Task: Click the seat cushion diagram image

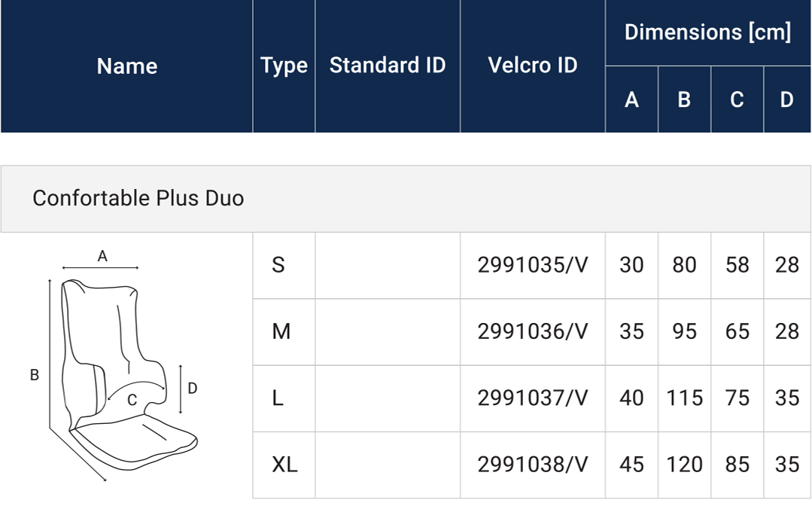Action: [x=120, y=365]
